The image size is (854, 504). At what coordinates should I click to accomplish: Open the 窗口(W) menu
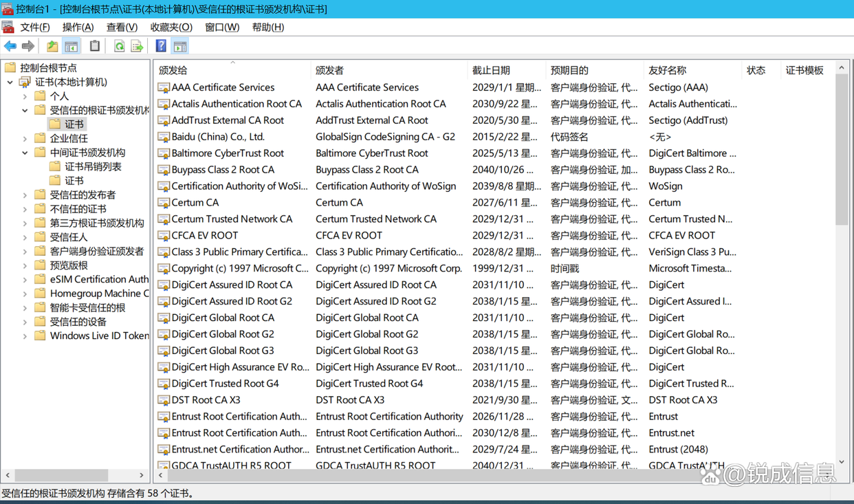(222, 27)
